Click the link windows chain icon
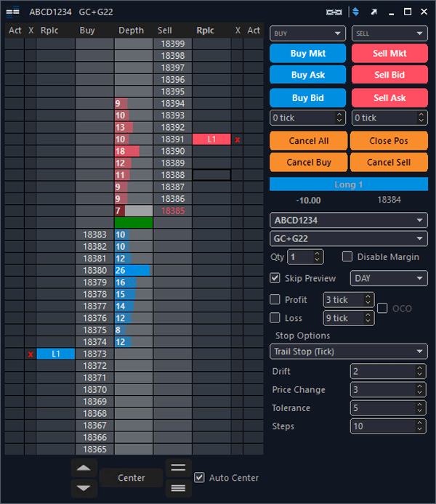The height and width of the screenshot is (504, 436). point(334,12)
